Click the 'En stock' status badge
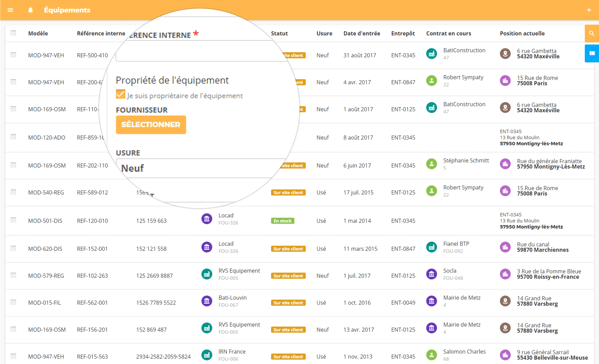This screenshot has width=599, height=364. tap(282, 221)
